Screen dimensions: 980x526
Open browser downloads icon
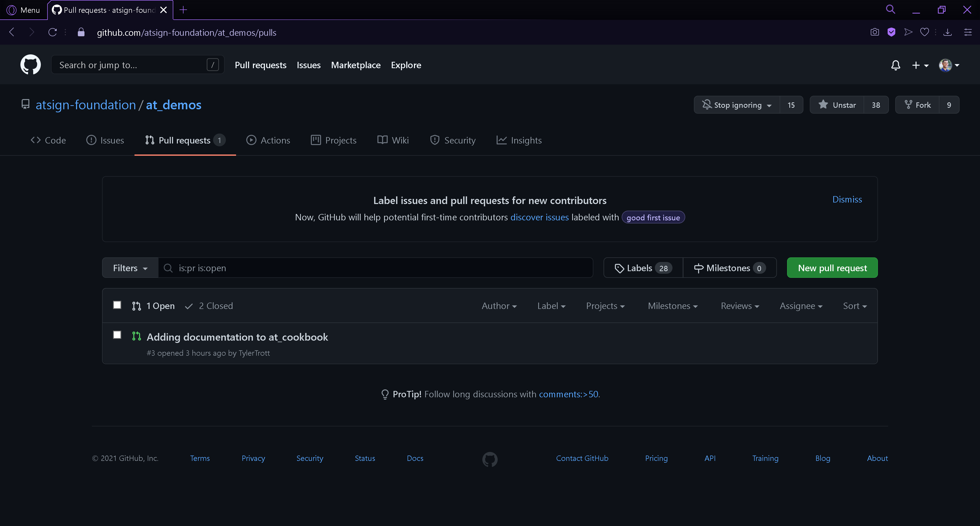948,32
